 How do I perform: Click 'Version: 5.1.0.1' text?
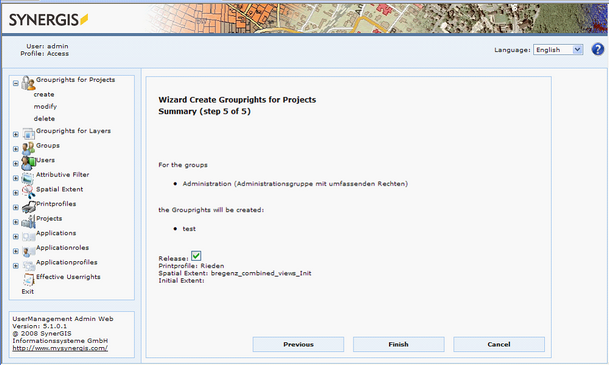(39, 326)
